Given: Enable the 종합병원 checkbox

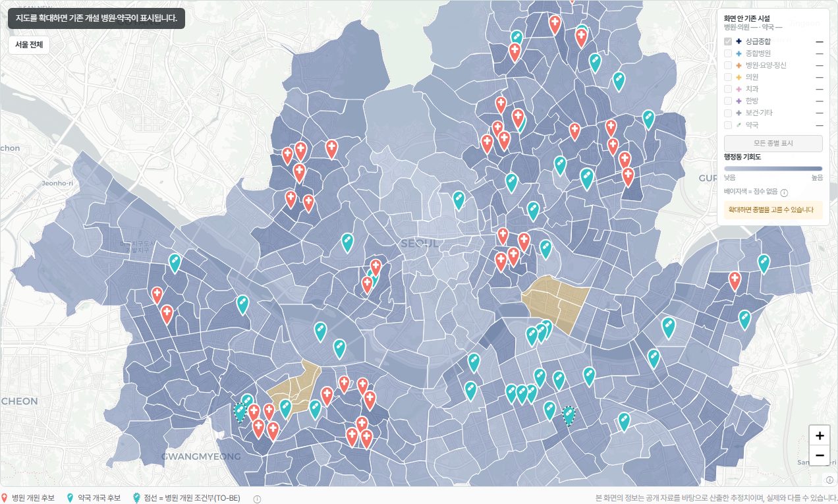Looking at the screenshot, I should click(728, 53).
